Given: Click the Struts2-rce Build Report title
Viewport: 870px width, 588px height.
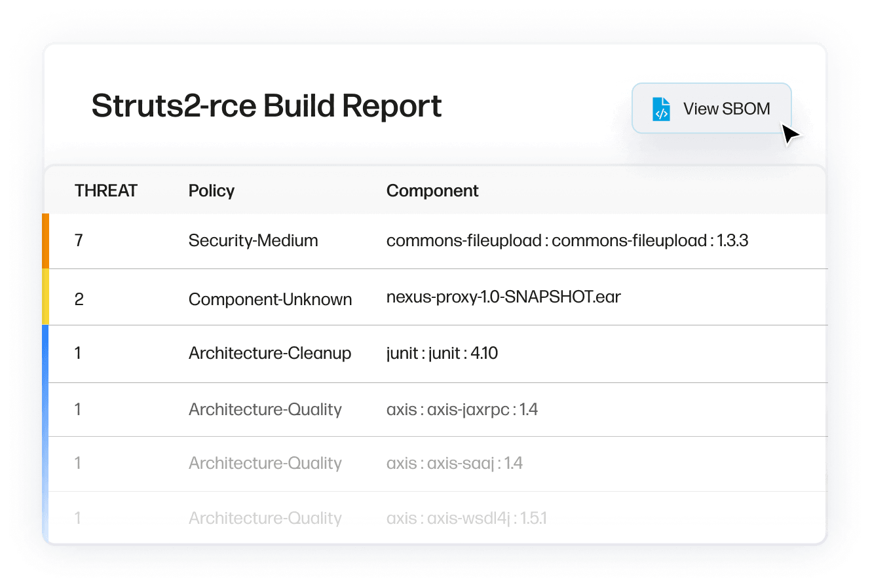Looking at the screenshot, I should pyautogui.click(x=267, y=106).
